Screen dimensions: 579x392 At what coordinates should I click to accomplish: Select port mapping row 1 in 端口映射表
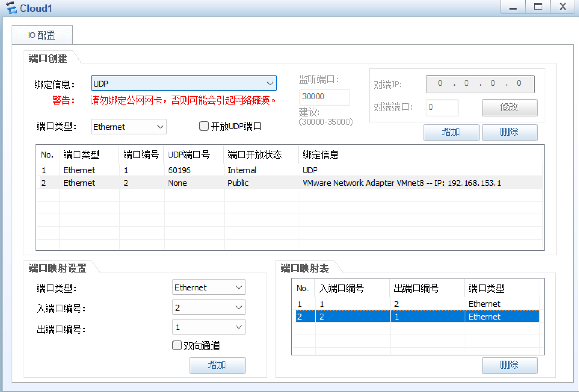[374, 304]
